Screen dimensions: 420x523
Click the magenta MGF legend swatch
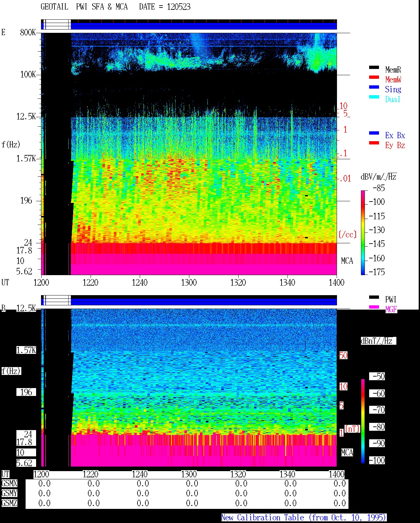[x=374, y=307]
